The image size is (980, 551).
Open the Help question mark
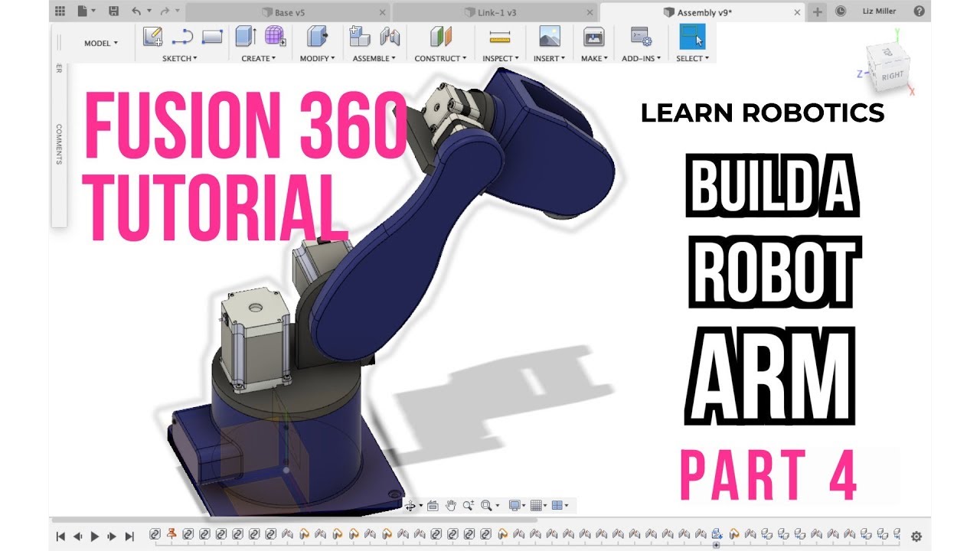coord(919,11)
